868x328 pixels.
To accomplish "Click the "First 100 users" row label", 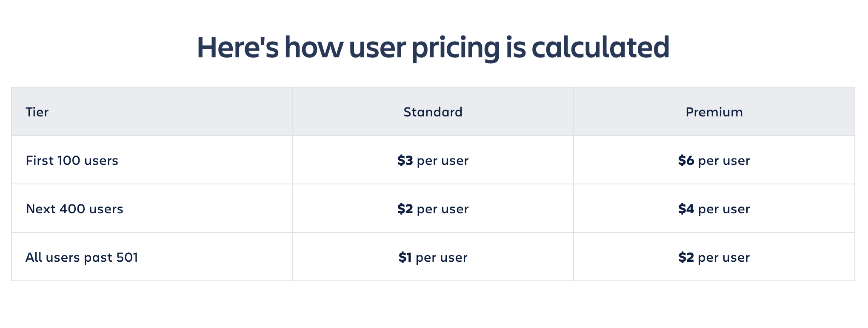I will (x=72, y=161).
